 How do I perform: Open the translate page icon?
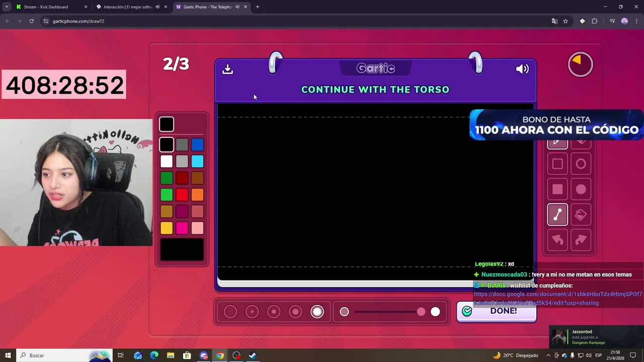tap(554, 21)
